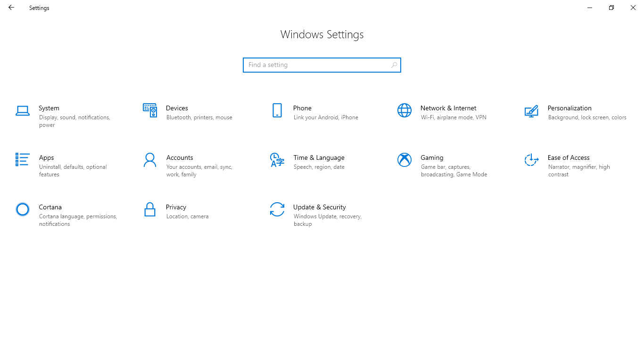The image size is (644, 339).
Task: Click the System laptop icon
Action: tap(23, 110)
